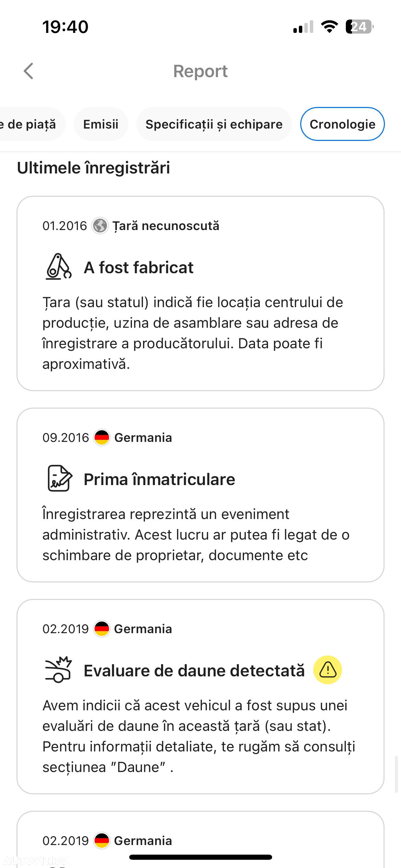Tap the back chevron arrow
This screenshot has width=401, height=868.
pos(28,71)
